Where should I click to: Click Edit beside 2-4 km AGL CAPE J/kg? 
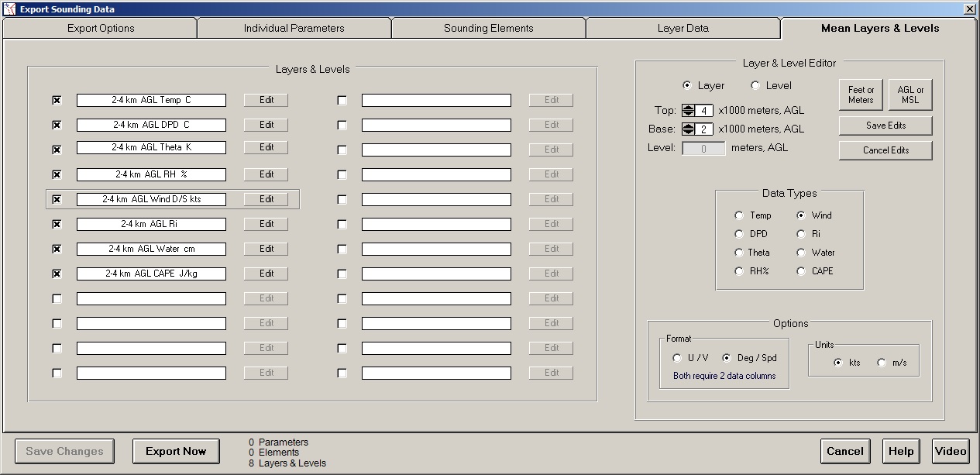coord(266,274)
